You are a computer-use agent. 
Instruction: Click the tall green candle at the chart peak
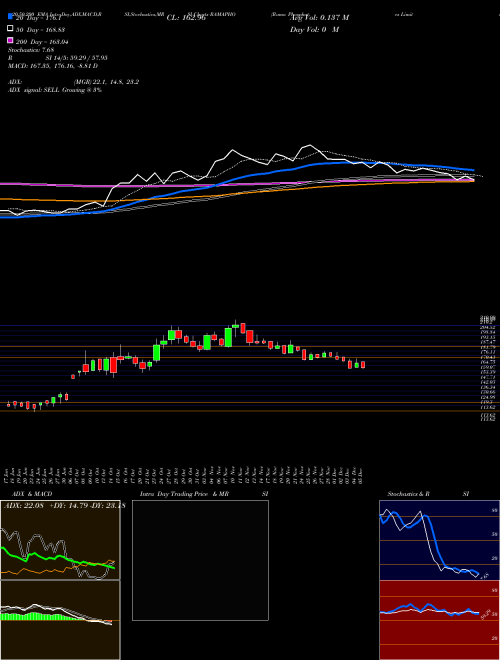(x=228, y=337)
